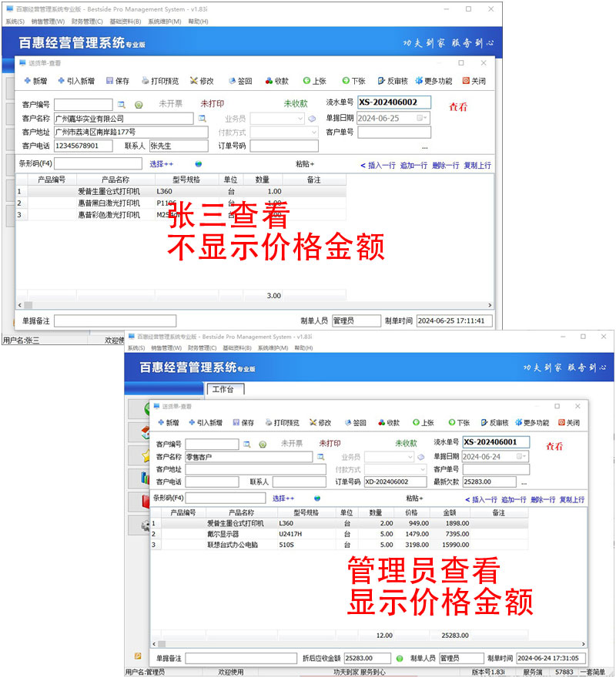Image resolution: width=616 pixels, height=678 pixels.
Task: Click 粘贴+ in the upper window
Action: point(305,164)
